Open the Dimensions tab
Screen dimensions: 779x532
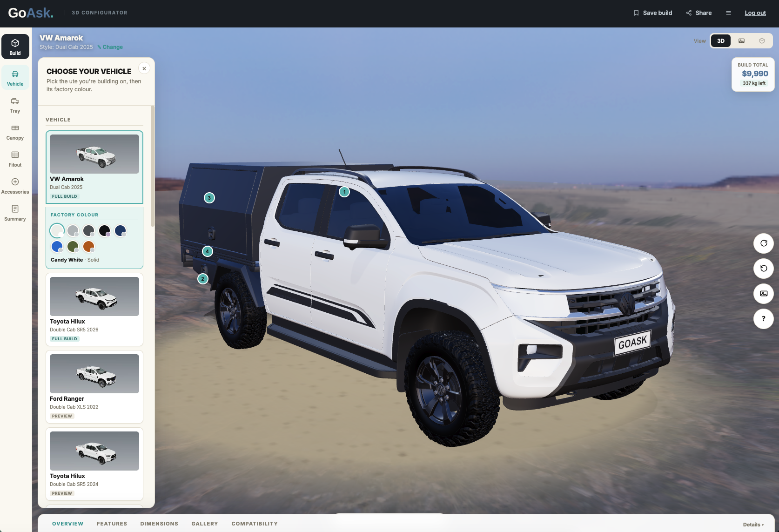point(159,524)
